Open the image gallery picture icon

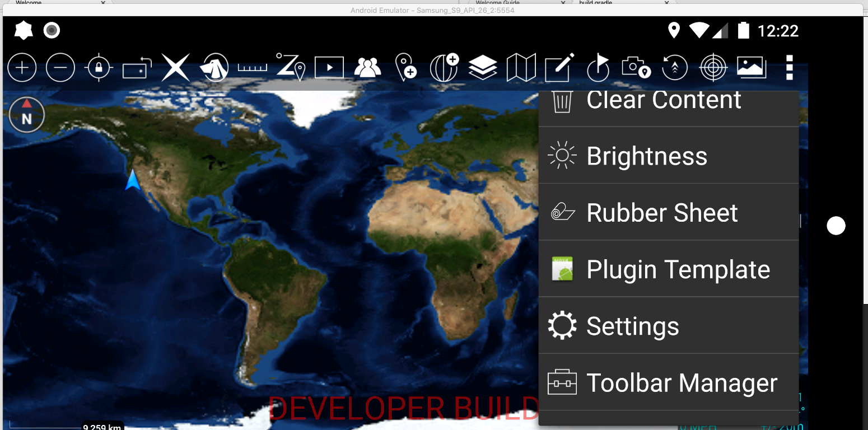point(752,68)
